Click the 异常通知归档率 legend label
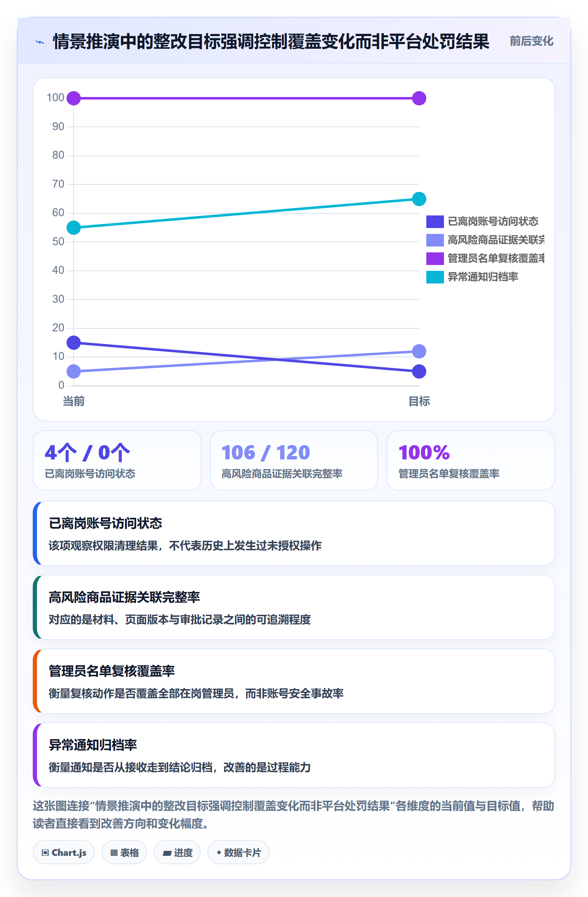This screenshot has width=588, height=897. (483, 277)
